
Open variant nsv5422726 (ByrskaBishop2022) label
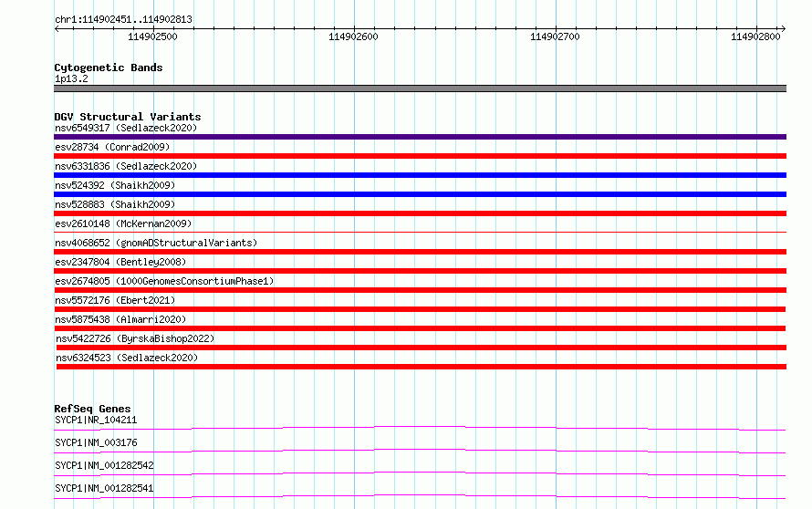click(x=135, y=338)
